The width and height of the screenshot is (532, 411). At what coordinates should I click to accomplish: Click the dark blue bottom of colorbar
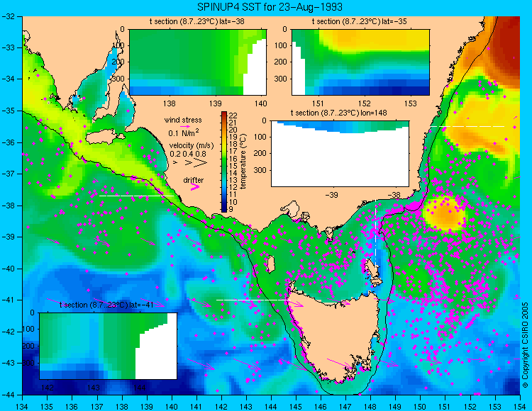tap(224, 209)
